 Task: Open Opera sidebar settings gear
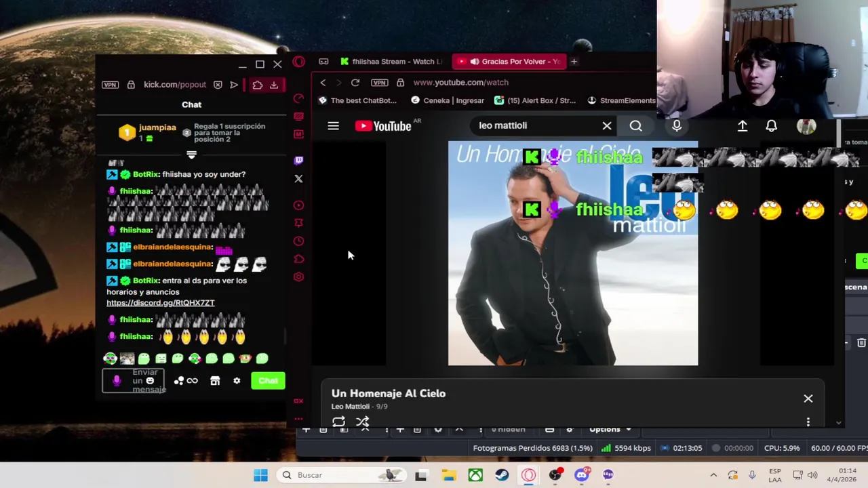(x=298, y=277)
